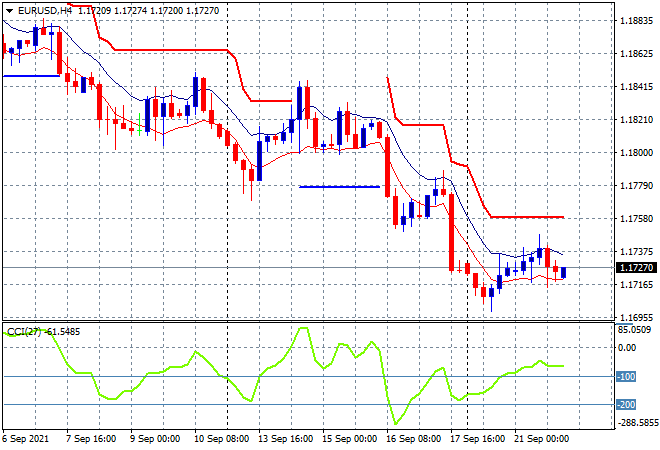Image resolution: width=660 pixels, height=450 pixels.
Task: Click the price scale value 1.17790
Action: [637, 186]
